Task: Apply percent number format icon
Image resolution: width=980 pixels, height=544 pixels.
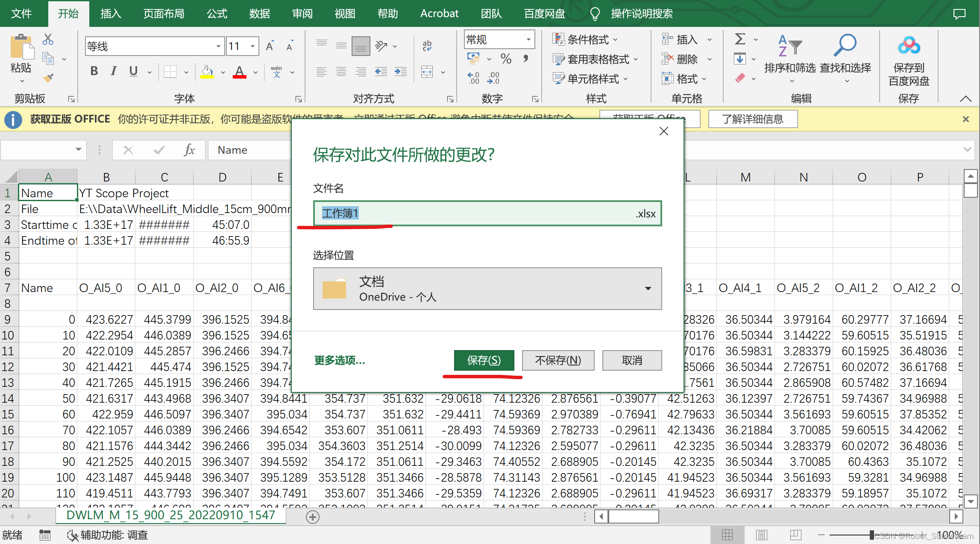Action: point(506,59)
